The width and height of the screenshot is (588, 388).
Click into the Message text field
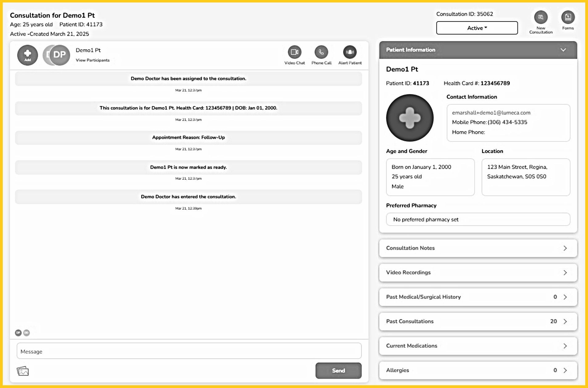coord(189,351)
